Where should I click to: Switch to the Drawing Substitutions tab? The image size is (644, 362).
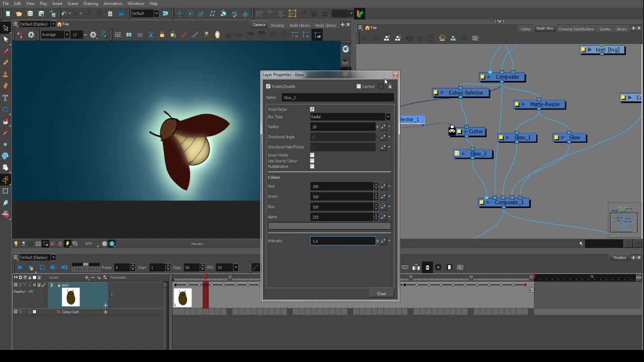(576, 29)
